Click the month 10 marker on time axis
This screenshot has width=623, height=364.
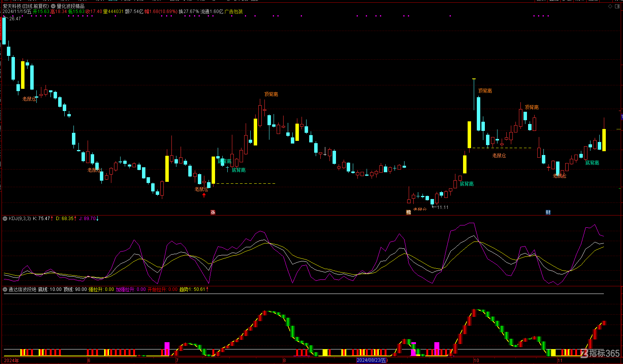(476, 360)
